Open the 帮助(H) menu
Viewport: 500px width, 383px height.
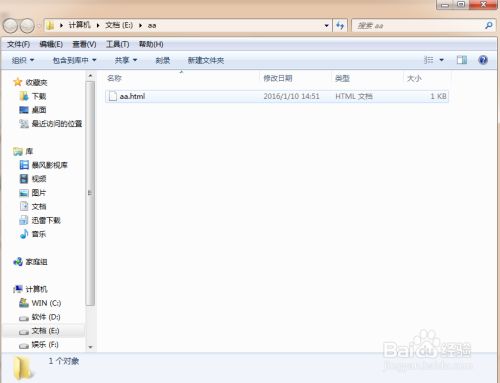pyautogui.click(x=151, y=44)
